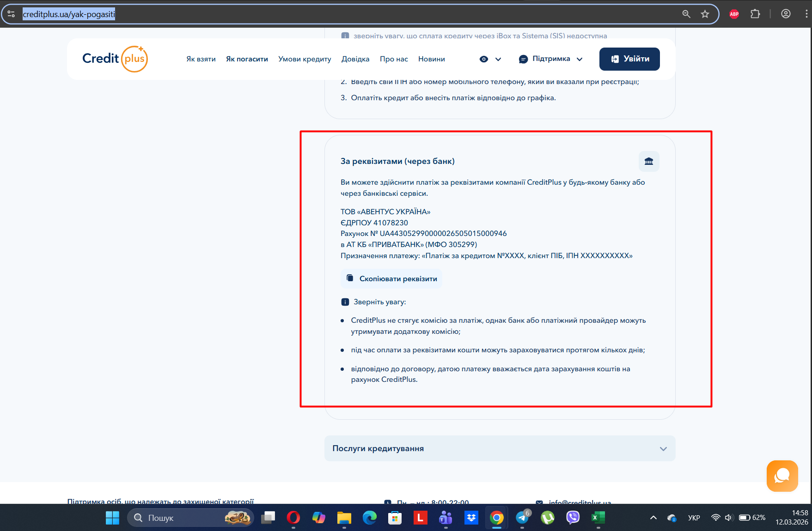Open Умови кредиту in the navigation

click(305, 59)
